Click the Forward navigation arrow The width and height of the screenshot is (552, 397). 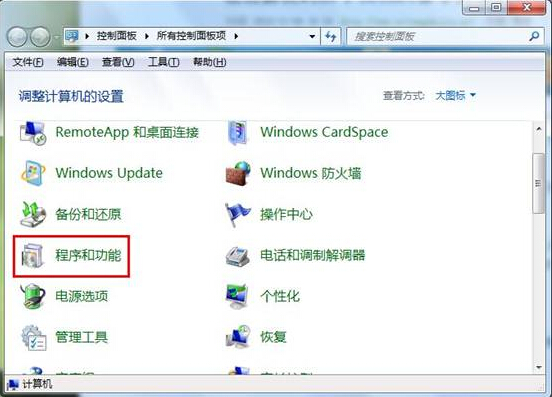pyautogui.click(x=40, y=37)
